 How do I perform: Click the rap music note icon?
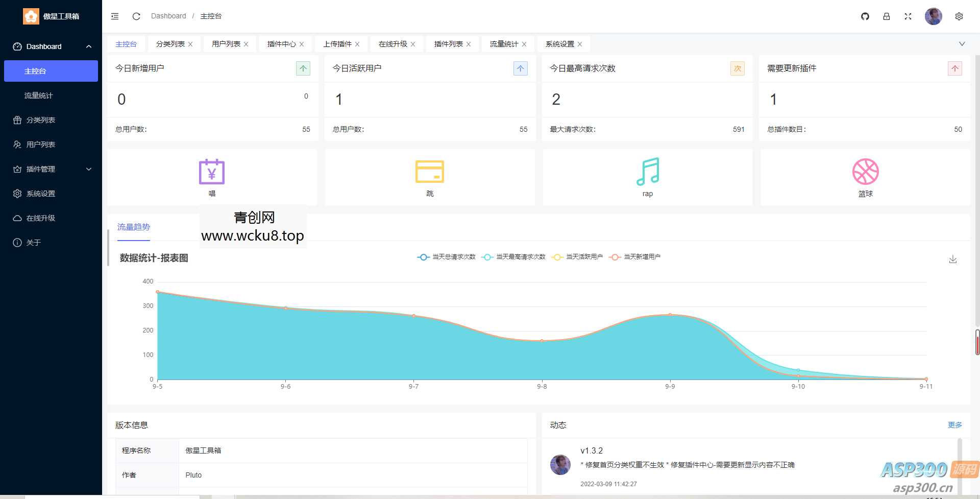(x=647, y=171)
